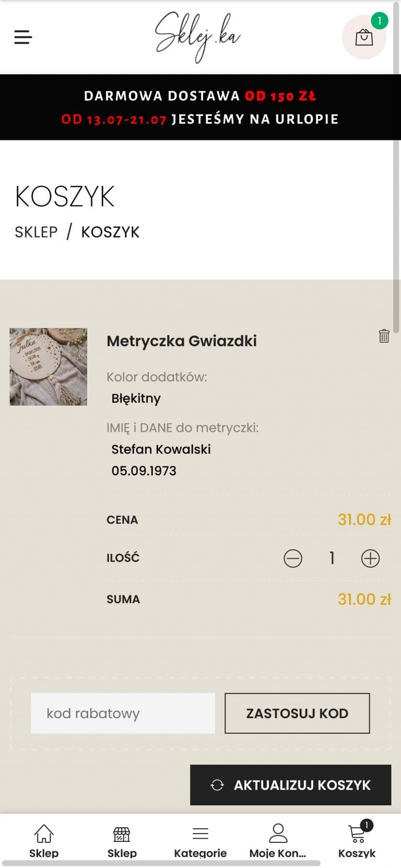Open the shopping bag icon in header
This screenshot has height=868, width=401.
pos(364,38)
